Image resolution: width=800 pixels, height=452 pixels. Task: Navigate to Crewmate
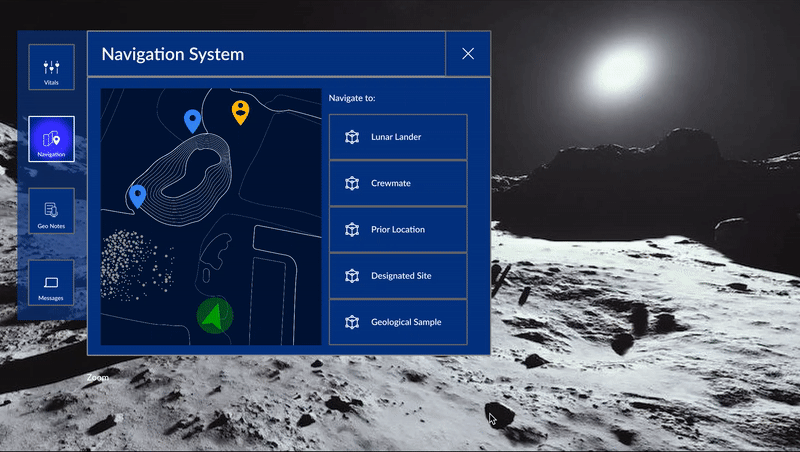click(x=398, y=183)
